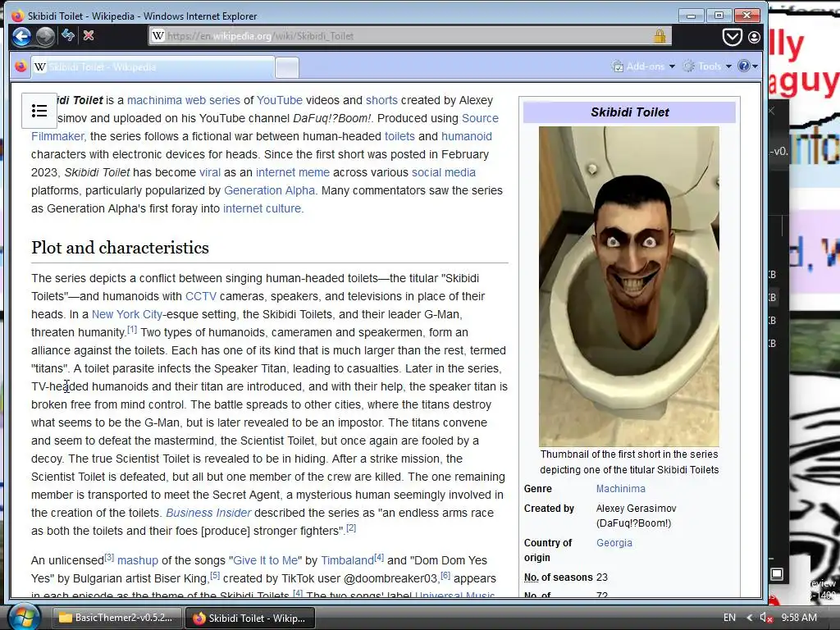Follow the Timbaland link
The height and width of the screenshot is (630, 840).
coord(347,560)
